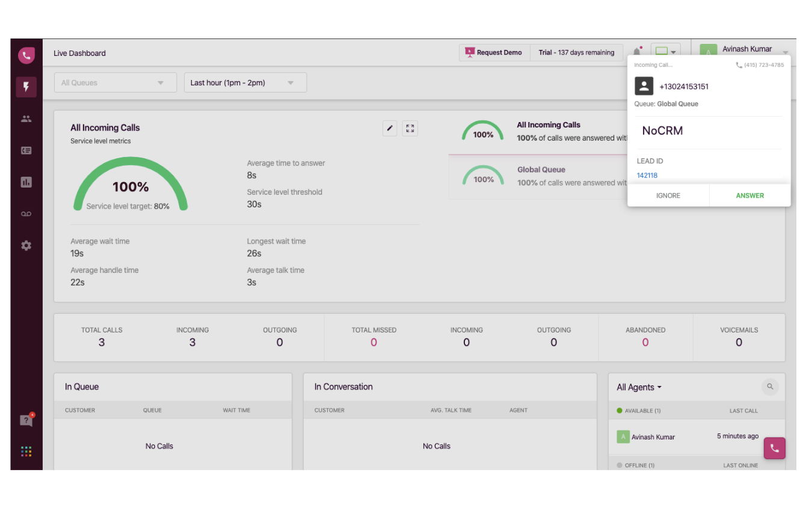Open the agent availability status dropdown
Screen dimensions: 812x511
tap(665, 52)
